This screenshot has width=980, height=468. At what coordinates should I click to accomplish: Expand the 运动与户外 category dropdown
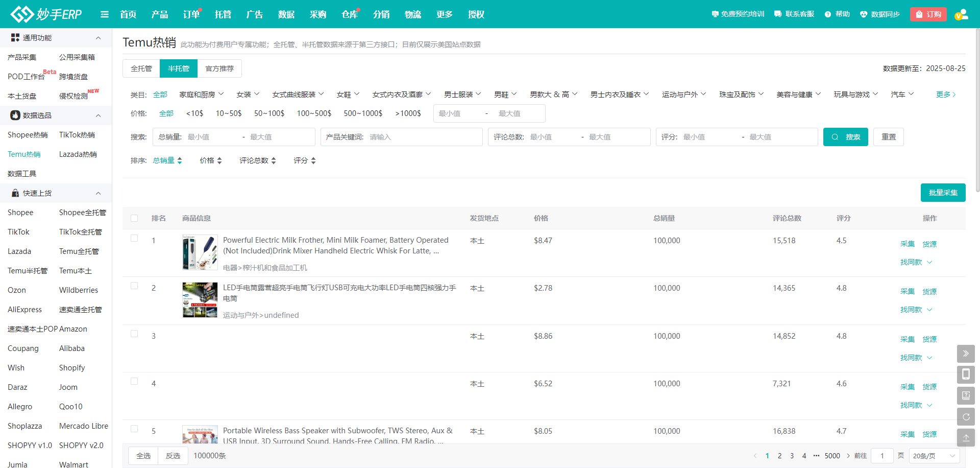[x=684, y=95]
